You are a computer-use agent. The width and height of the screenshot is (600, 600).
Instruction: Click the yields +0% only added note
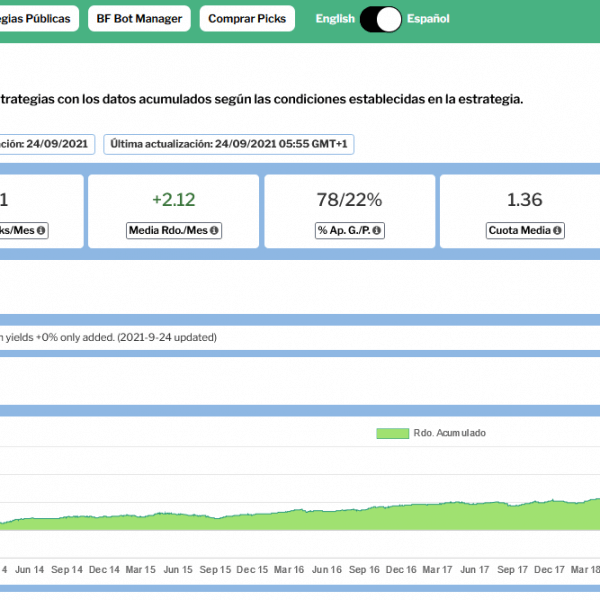click(x=108, y=338)
